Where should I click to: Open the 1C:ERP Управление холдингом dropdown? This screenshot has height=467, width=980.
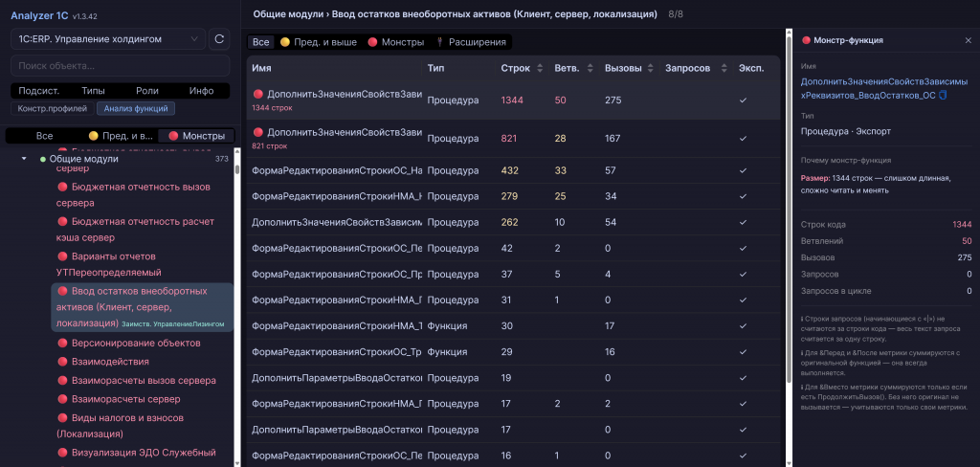click(x=107, y=39)
